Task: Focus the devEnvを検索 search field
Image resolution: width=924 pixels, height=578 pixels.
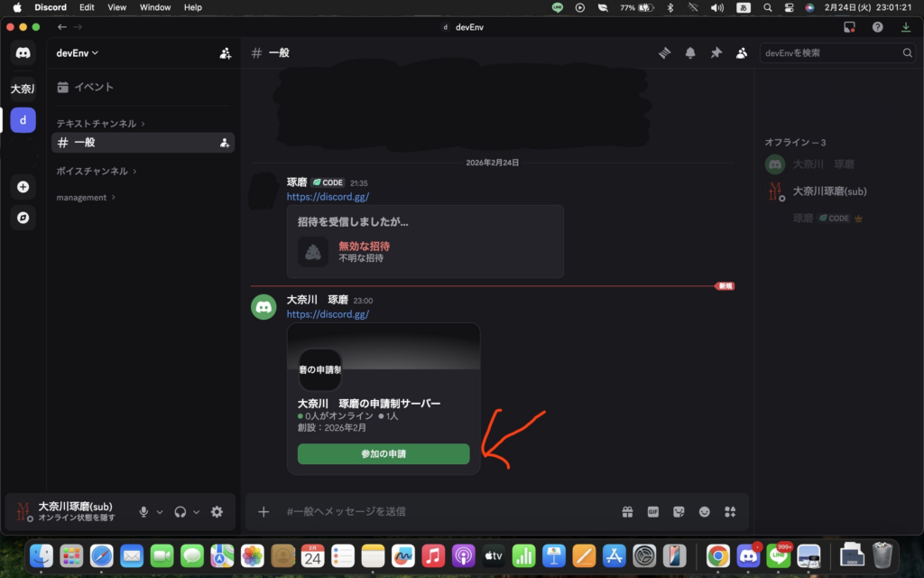Action: 831,53
